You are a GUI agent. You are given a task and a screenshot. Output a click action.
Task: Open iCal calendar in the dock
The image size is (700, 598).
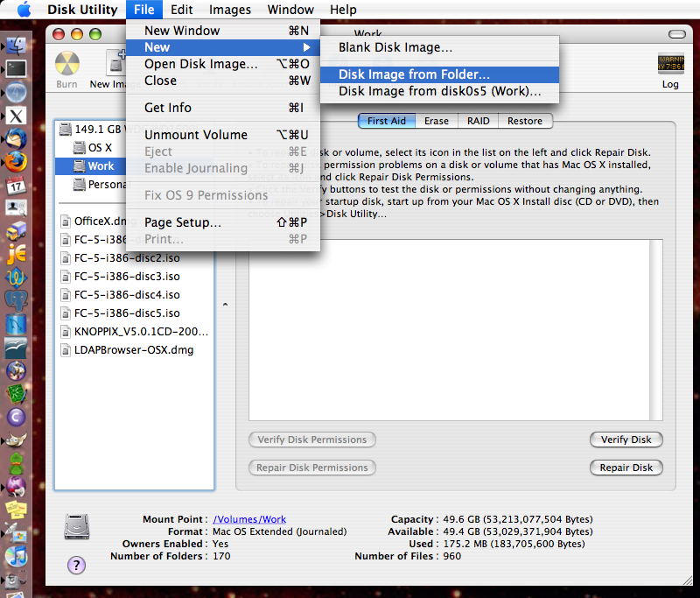(x=16, y=186)
